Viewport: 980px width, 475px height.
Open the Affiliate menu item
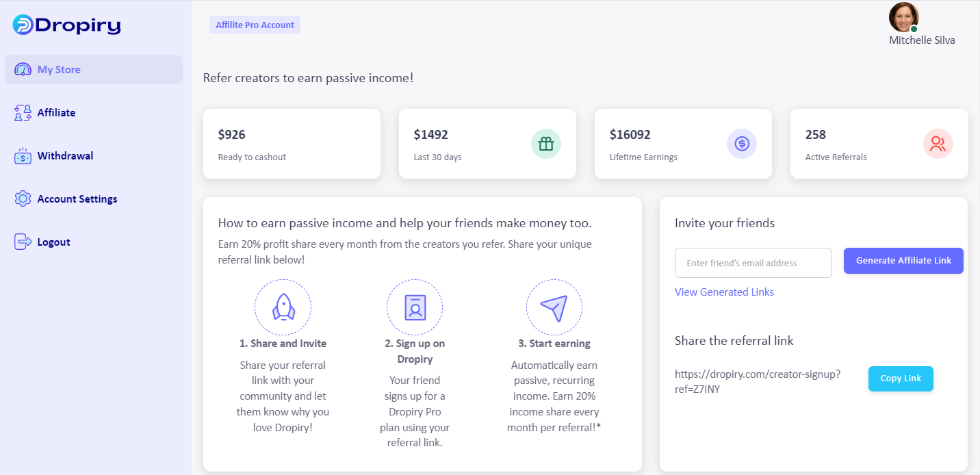point(56,113)
